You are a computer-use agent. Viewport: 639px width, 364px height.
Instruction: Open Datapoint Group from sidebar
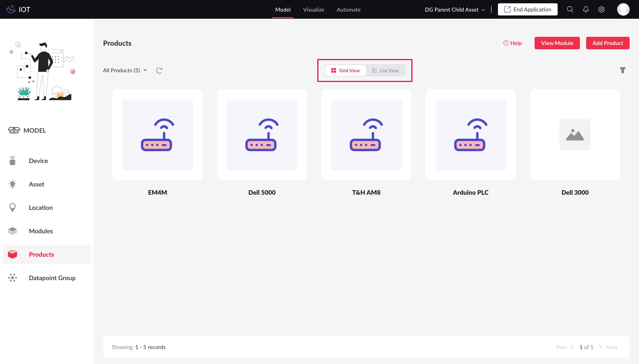point(52,278)
